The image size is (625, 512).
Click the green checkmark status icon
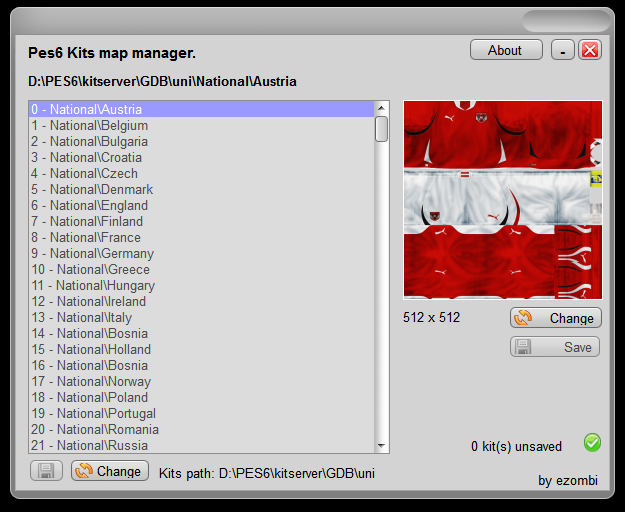click(592, 443)
